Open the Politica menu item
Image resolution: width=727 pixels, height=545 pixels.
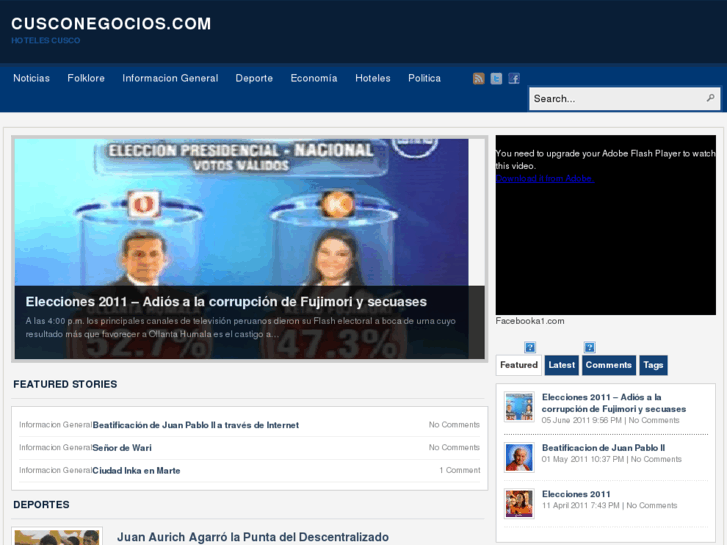tap(424, 78)
